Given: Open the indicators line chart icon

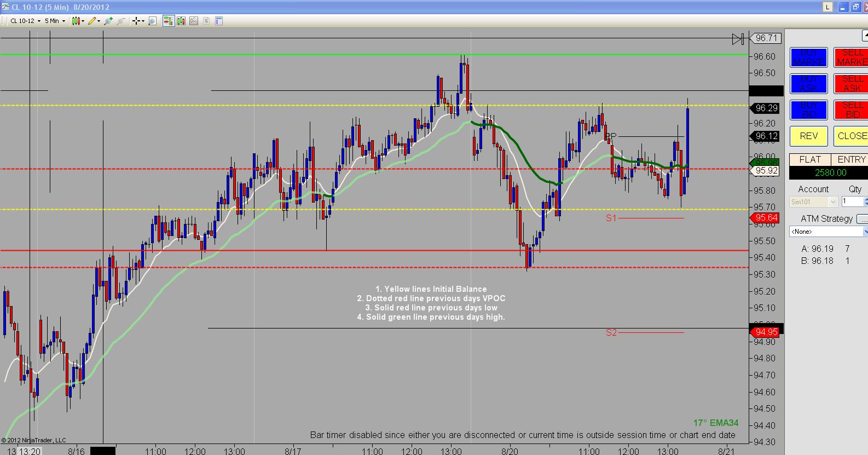Looking at the screenshot, I should tap(194, 21).
